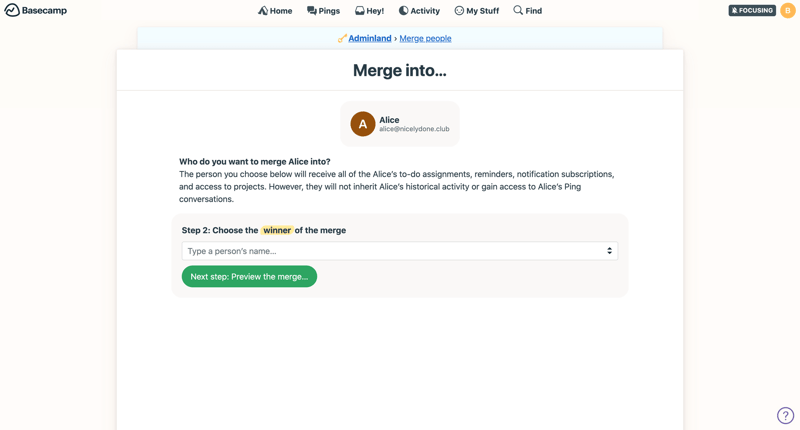Toggle the Focusing notifications badge
This screenshot has width=800, height=430.
[x=752, y=10]
